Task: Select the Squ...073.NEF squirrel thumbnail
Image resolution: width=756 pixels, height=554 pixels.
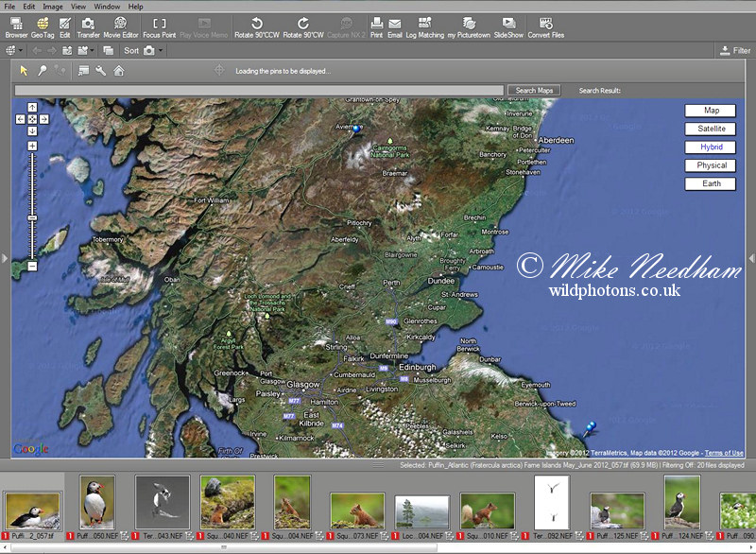Action: 357,511
